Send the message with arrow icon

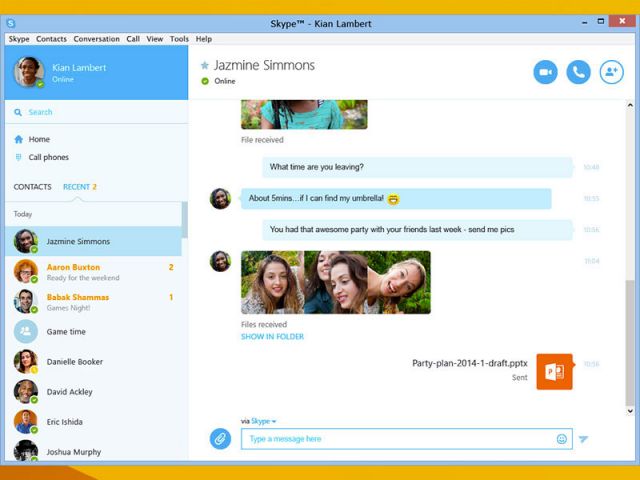point(583,439)
